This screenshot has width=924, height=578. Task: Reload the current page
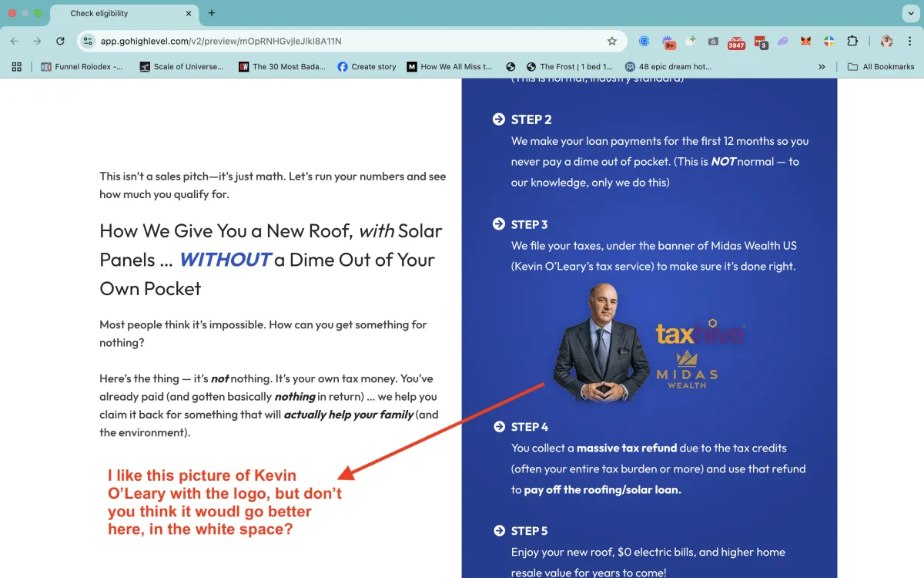pyautogui.click(x=60, y=41)
